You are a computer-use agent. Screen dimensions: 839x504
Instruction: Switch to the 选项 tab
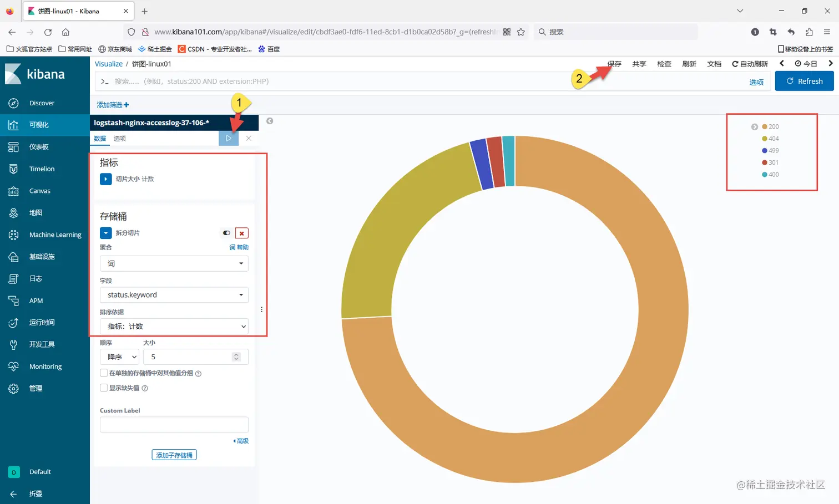coord(120,139)
